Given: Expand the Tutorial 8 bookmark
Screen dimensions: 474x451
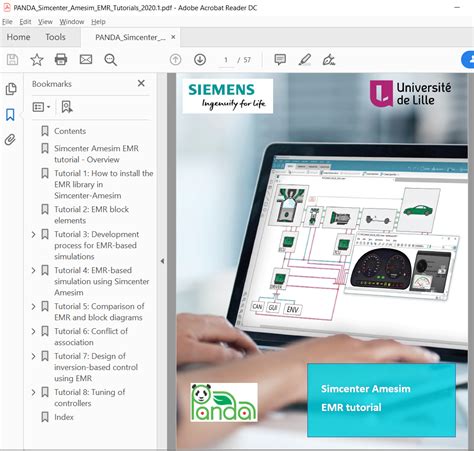Looking at the screenshot, I should pyautogui.click(x=33, y=392).
